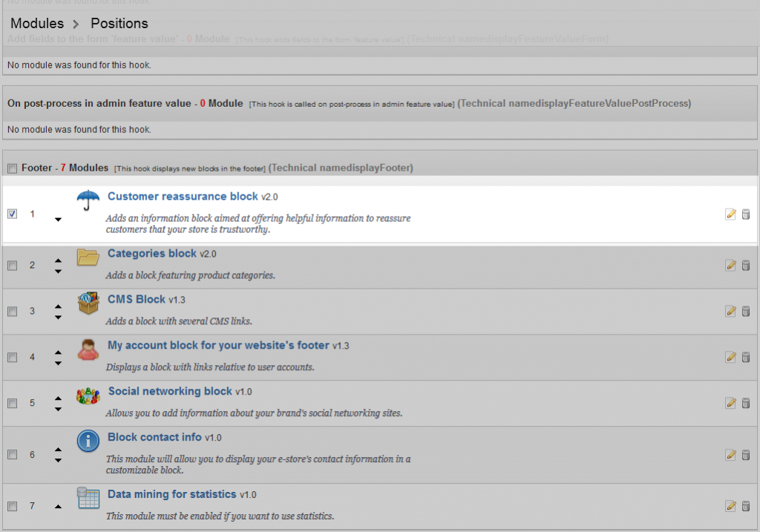Screen dimensions: 760x532
Task: Check the My account block row checkbox
Action: [x=12, y=358]
